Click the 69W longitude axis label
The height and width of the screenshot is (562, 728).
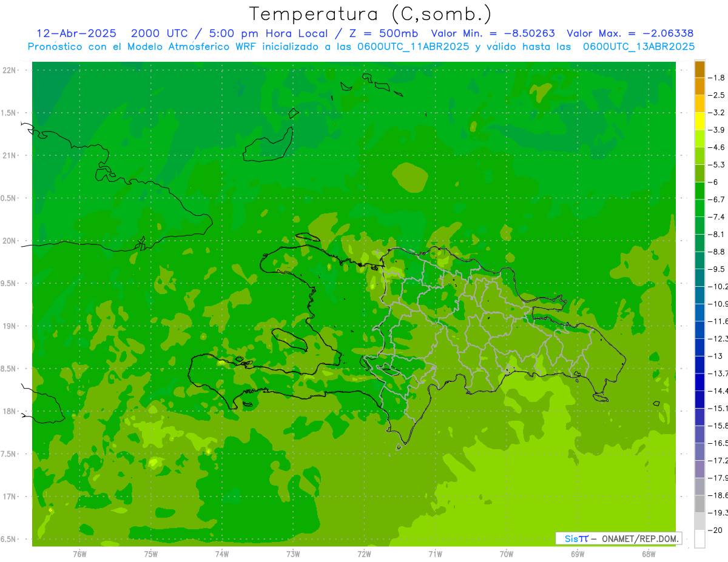click(578, 554)
